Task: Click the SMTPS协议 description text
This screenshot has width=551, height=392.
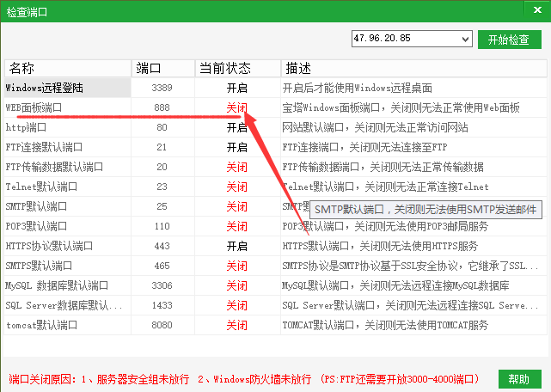Action: (410, 266)
